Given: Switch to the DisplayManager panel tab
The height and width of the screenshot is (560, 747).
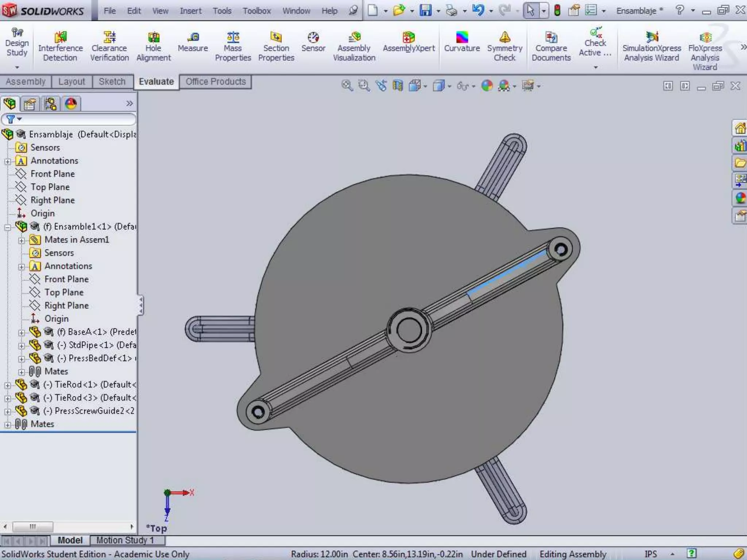Looking at the screenshot, I should 71,104.
